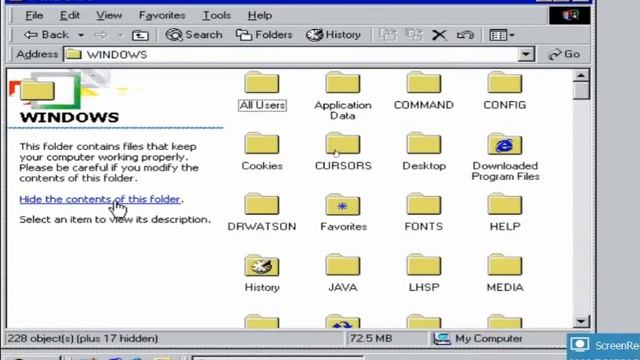The width and height of the screenshot is (640, 360).
Task: Click the Go button
Action: pyautogui.click(x=564, y=54)
